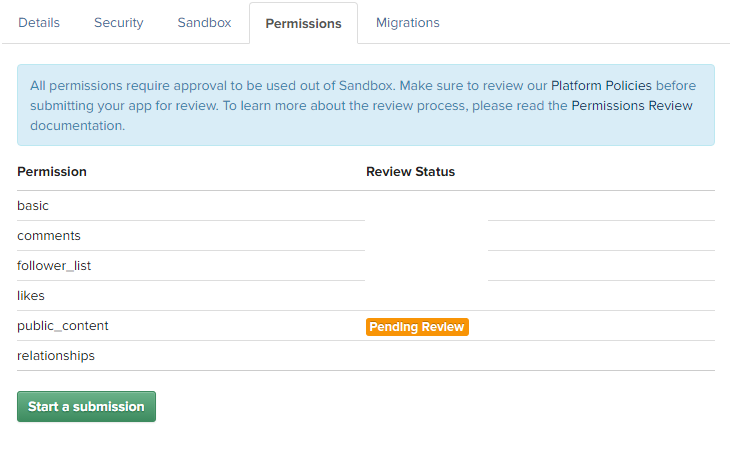This screenshot has width=755, height=457.
Task: Click the Pending Review status badge
Action: [417, 327]
